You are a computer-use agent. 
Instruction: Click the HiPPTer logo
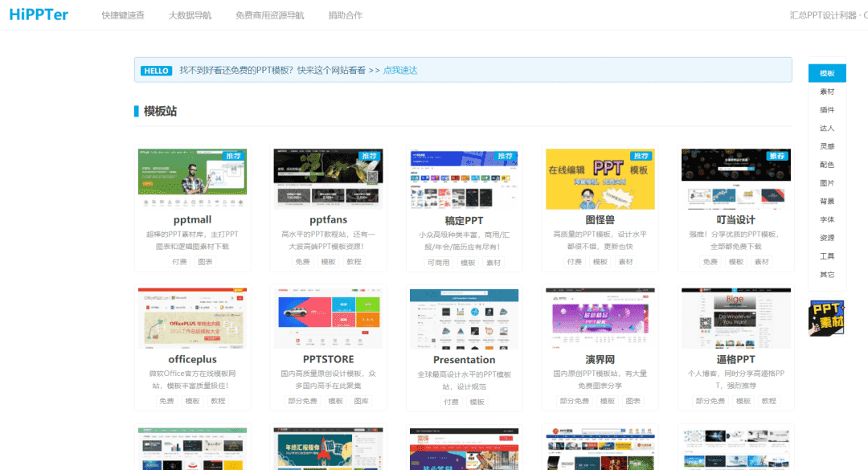(39, 15)
